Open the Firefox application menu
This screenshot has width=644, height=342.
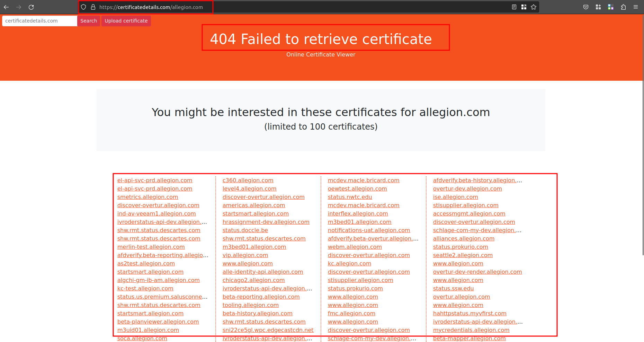(x=635, y=7)
